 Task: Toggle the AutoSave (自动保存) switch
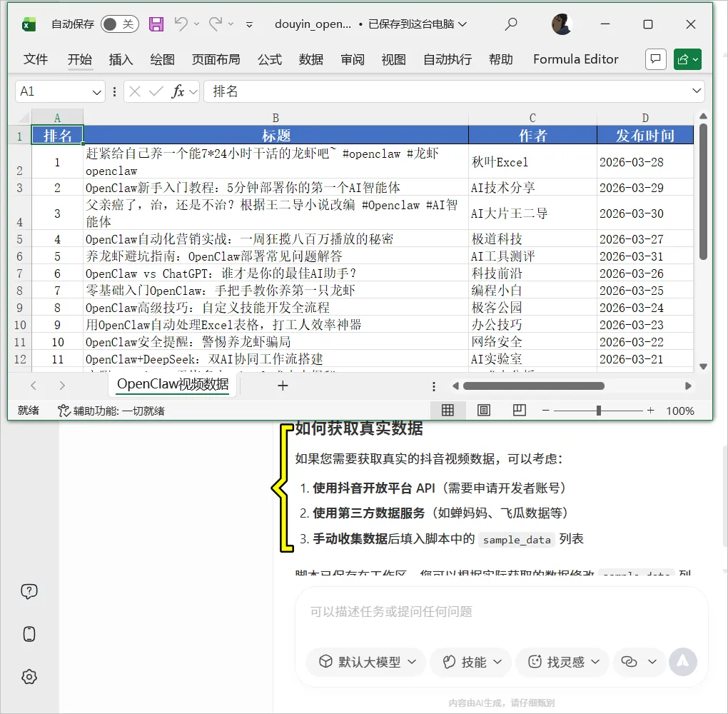(x=120, y=24)
